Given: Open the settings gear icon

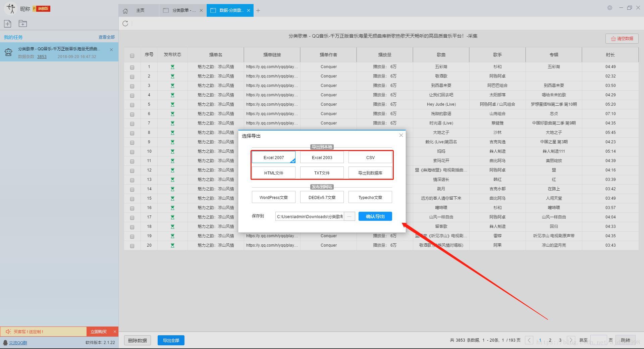Looking at the screenshot, I should click(610, 8).
